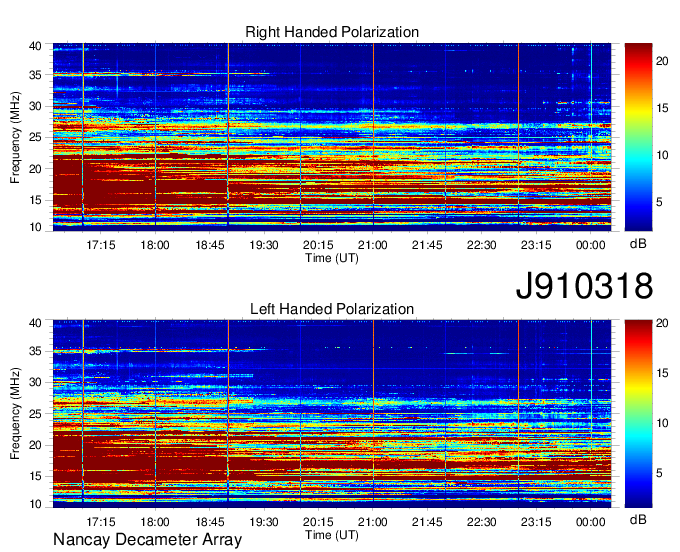Click the Right Handed Polarization title
The image size is (680, 552).
[x=332, y=32]
